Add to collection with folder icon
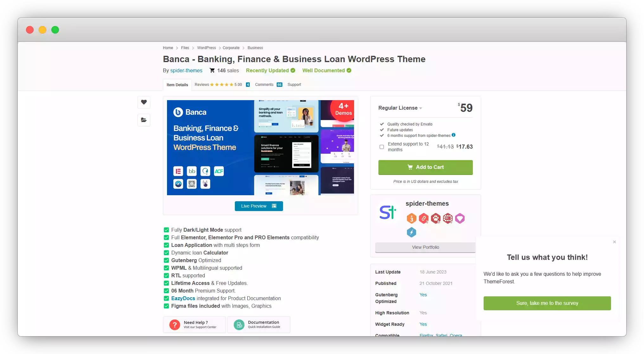The height and width of the screenshot is (354, 644). click(x=144, y=120)
